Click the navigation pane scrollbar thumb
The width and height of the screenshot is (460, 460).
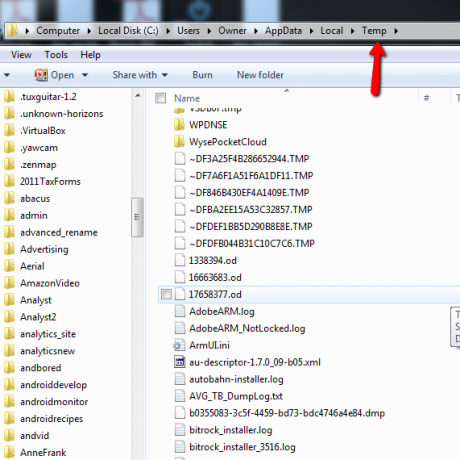137,217
